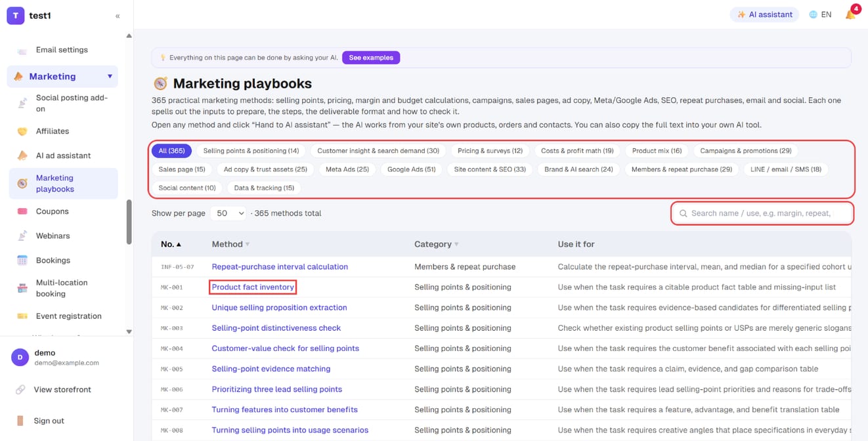Viewport: 868px width, 441px height.
Task: Filter by Social content (10)
Action: pos(187,188)
